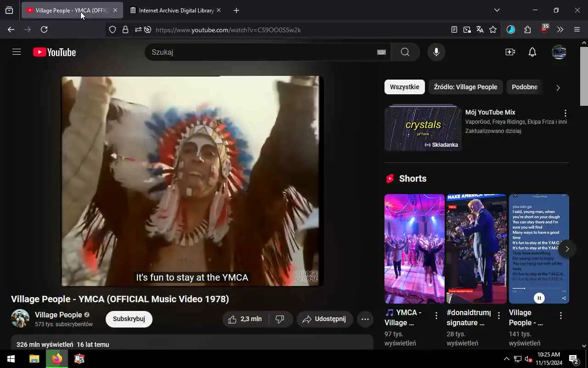Start voice search with microphone icon
Screen dimensions: 588x368
(x=436, y=52)
